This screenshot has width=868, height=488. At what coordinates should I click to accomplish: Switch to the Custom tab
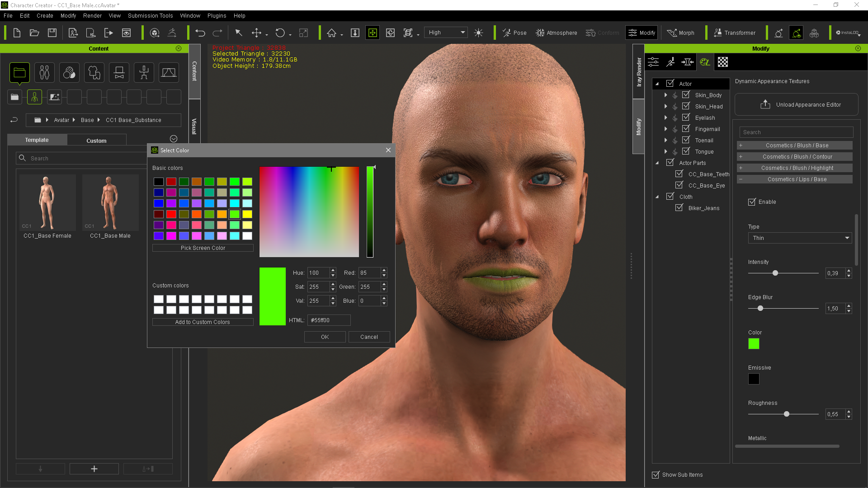[96, 141]
